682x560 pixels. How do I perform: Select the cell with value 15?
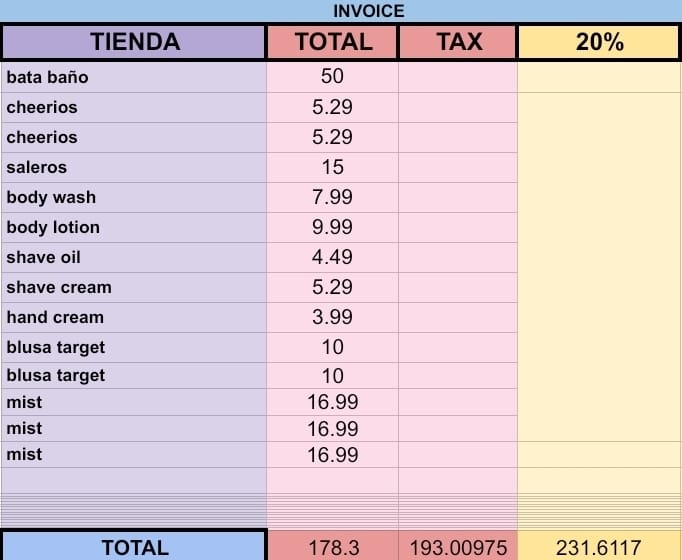[333, 167]
